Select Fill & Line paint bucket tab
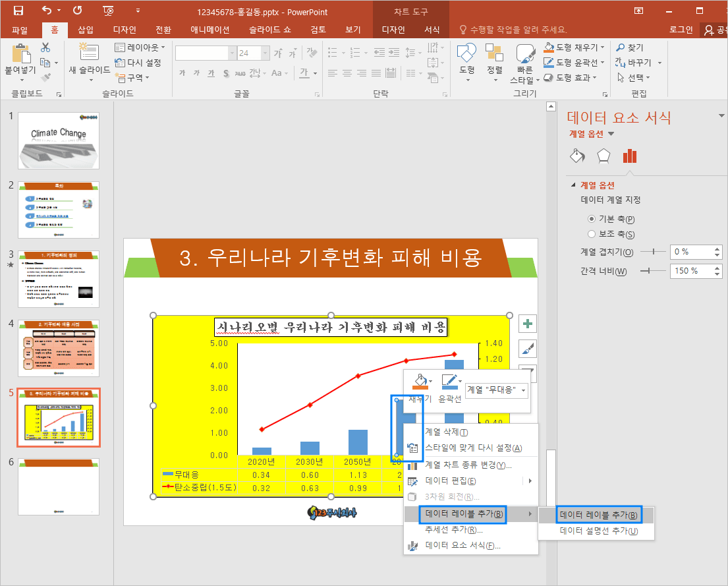Viewport: 728px width, 586px height. [x=577, y=156]
